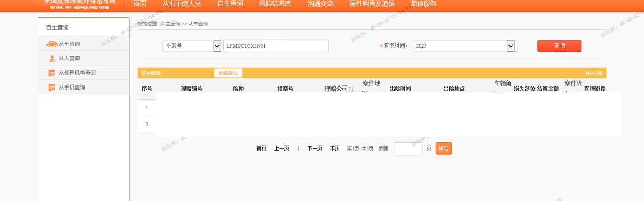Open the 首页 menu item
644x201 pixels.
[140, 4]
